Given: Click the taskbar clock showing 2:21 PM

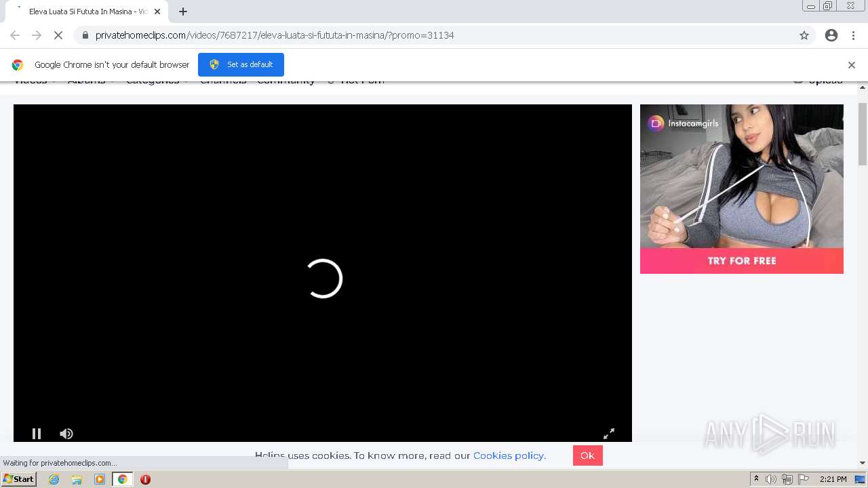Looking at the screenshot, I should pyautogui.click(x=833, y=479).
